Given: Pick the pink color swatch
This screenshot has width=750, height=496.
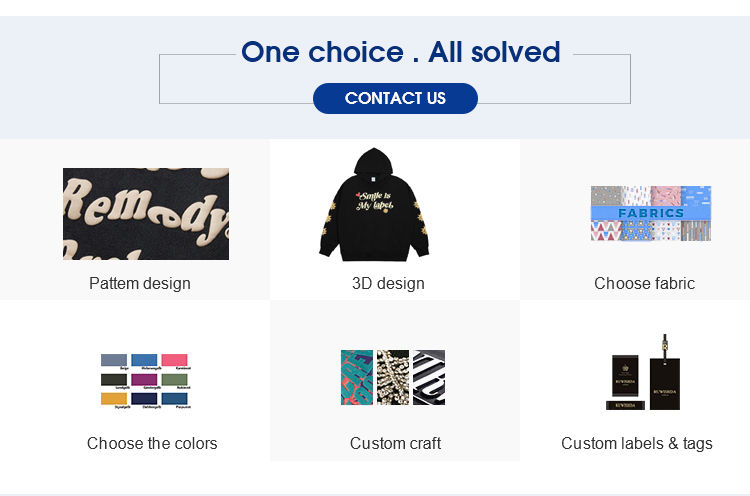Looking at the screenshot, I should 175,360.
